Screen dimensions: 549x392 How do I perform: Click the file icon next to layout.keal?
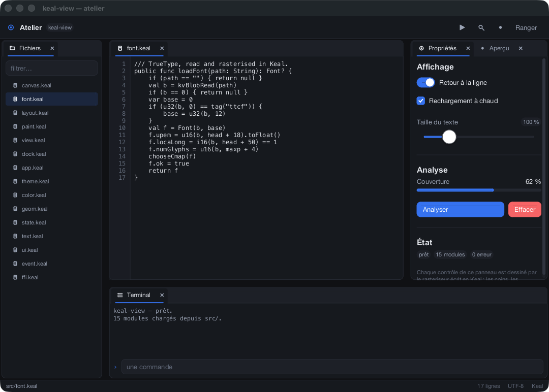pyautogui.click(x=15, y=113)
